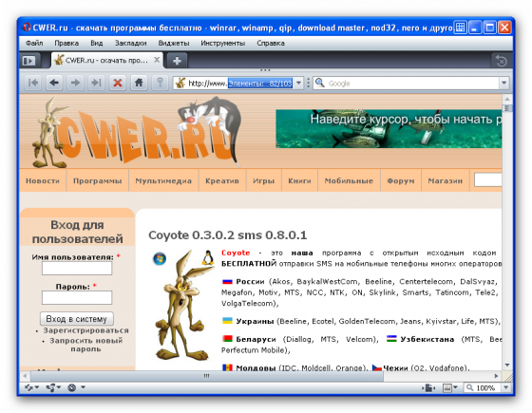This screenshot has width=532, height=413.
Task: Click horizontal scrollbar right arrow
Action: pyautogui.click(x=496, y=376)
